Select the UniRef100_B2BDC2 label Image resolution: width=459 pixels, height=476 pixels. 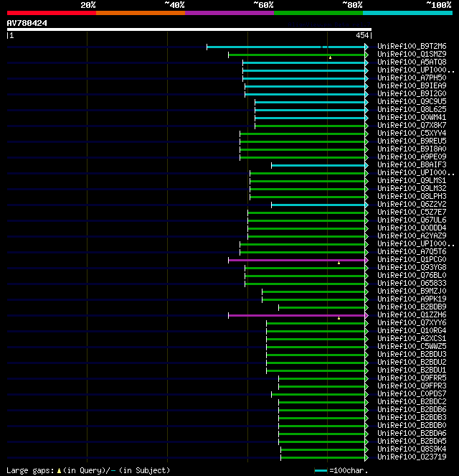click(x=412, y=401)
